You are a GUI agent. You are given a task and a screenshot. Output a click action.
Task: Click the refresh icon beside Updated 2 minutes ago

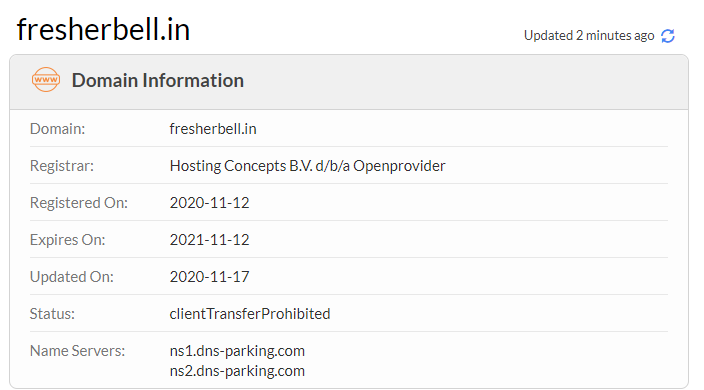pos(668,36)
